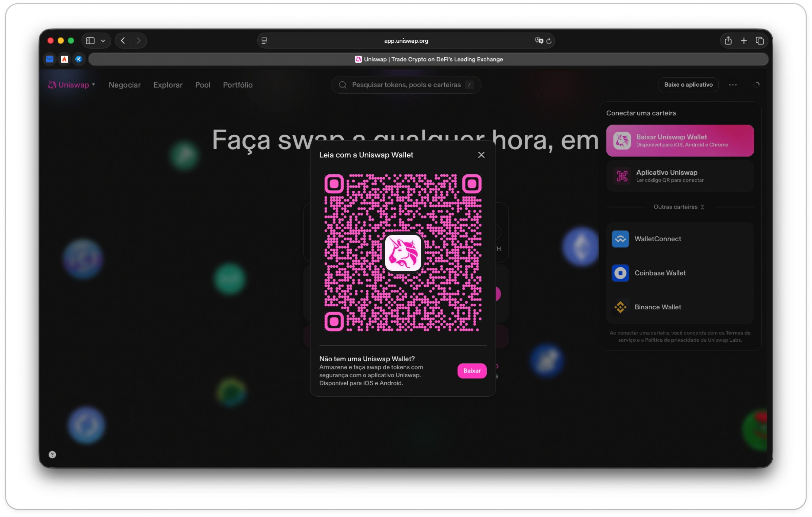This screenshot has width=812, height=517.
Task: Click the unicorn logo in QR code center
Action: coord(403,253)
